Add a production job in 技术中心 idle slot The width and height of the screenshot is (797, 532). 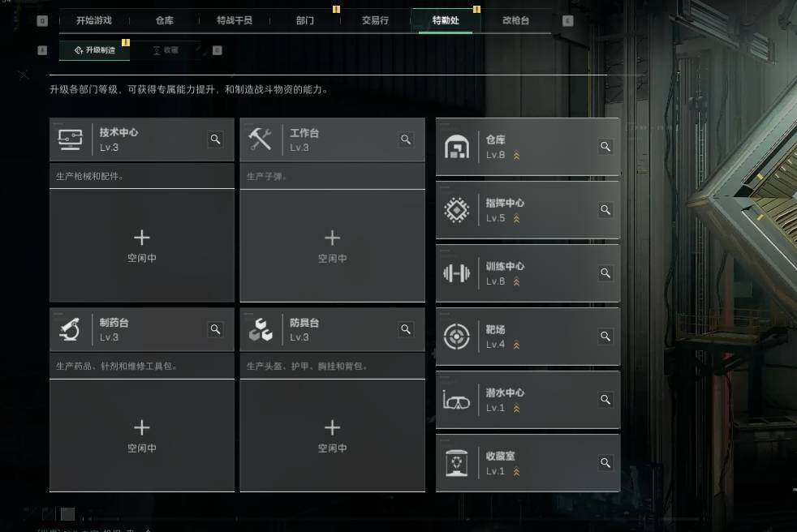(x=142, y=246)
